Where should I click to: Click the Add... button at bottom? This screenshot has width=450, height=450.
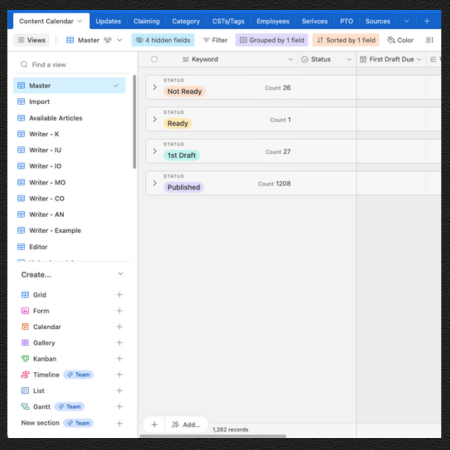coord(186,424)
